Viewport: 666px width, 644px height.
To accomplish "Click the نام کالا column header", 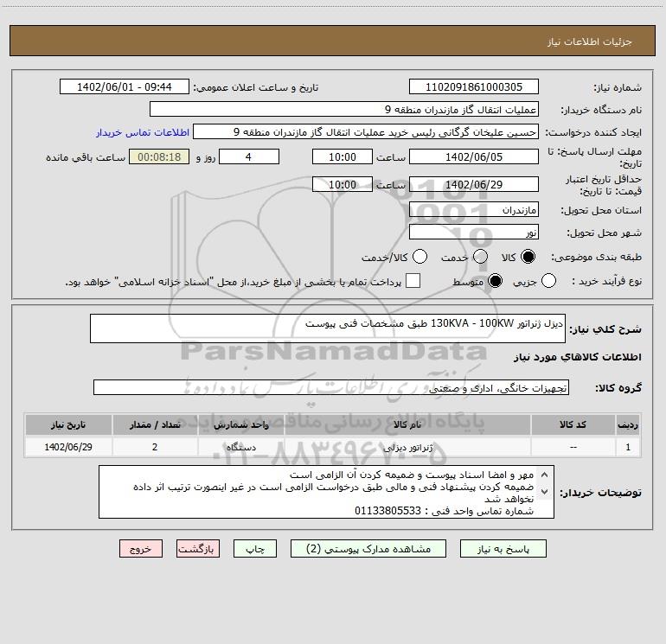I will pos(407,424).
